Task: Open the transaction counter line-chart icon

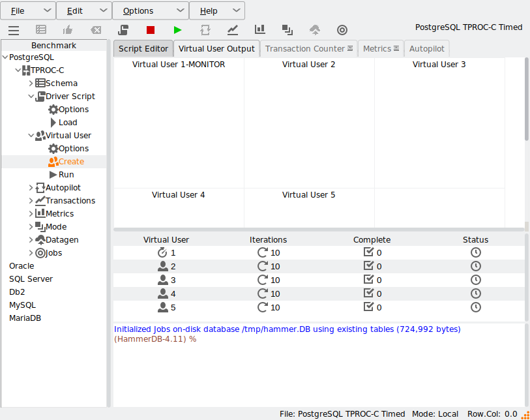Action: [233, 30]
